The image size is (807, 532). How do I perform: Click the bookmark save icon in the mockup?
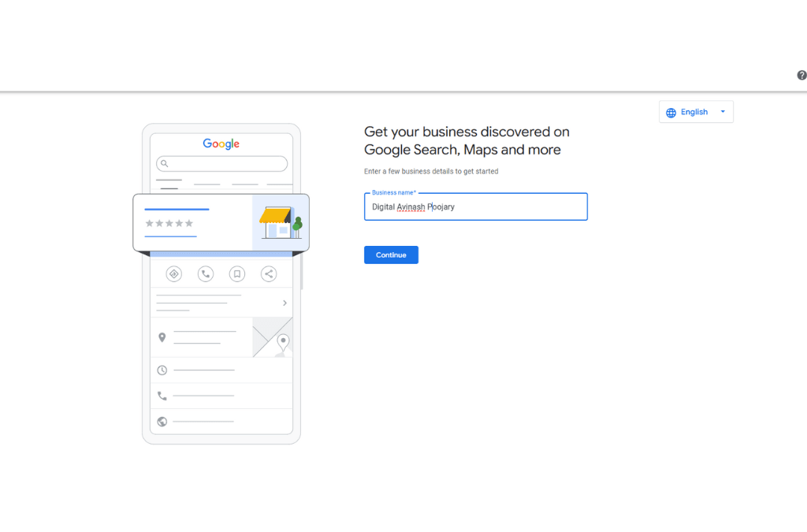click(x=237, y=273)
